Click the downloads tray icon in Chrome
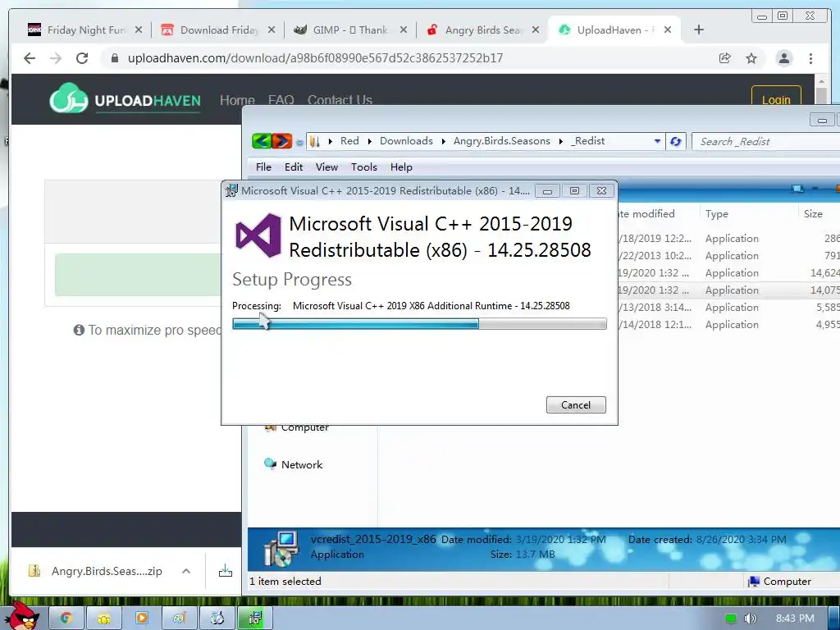 pyautogui.click(x=226, y=571)
